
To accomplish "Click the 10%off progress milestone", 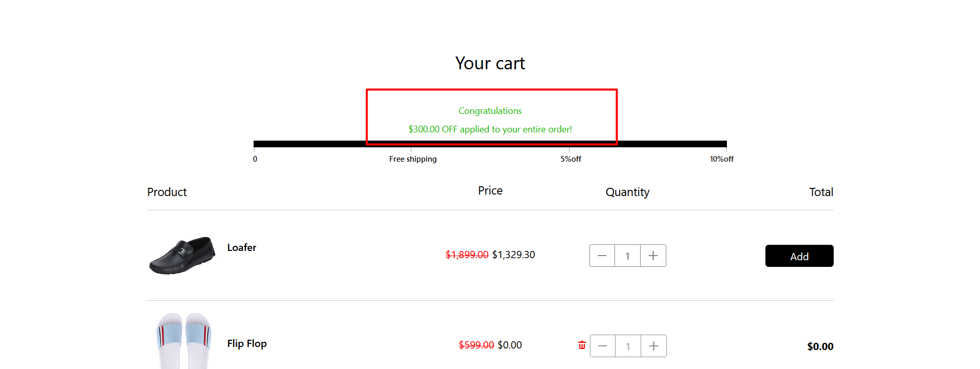I will click(722, 159).
